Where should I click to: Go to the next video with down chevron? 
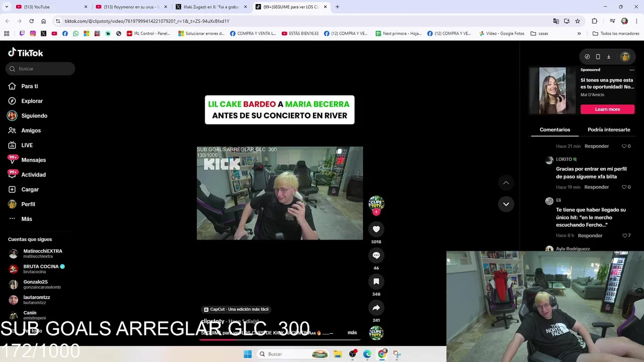[x=506, y=204]
